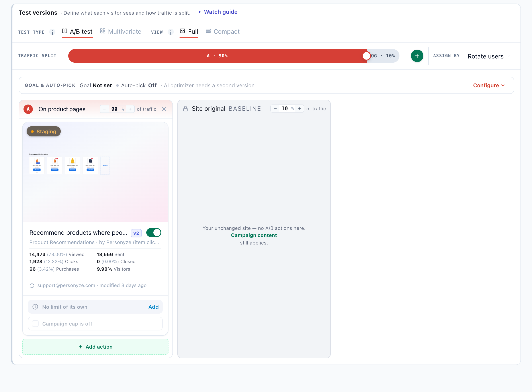Switch to Multivariate test type
This screenshot has width=532, height=392.
pos(121,31)
